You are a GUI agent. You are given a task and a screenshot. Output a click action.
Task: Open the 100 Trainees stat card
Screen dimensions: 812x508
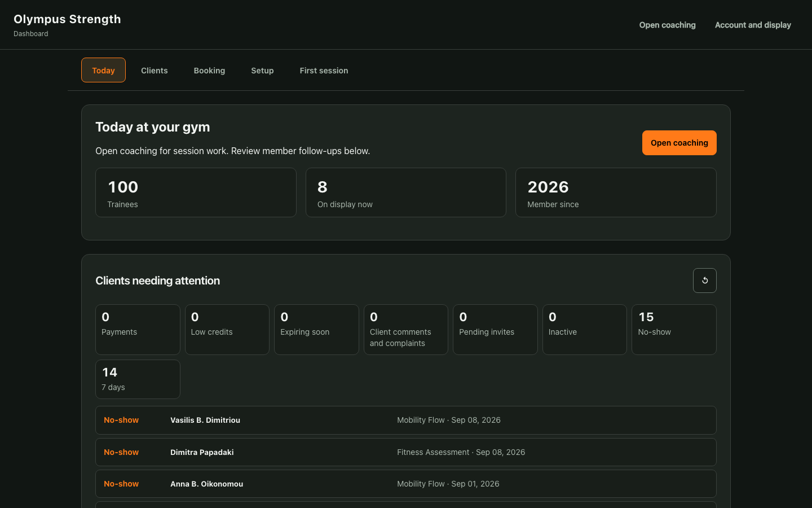point(196,192)
